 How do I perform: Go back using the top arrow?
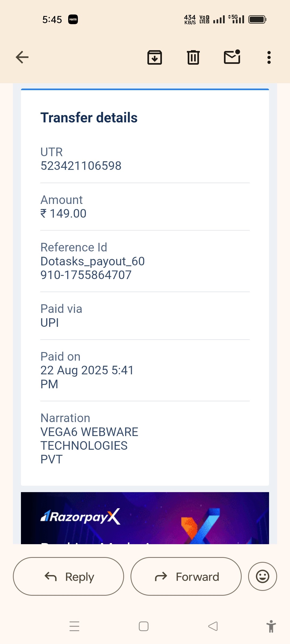pyautogui.click(x=22, y=57)
